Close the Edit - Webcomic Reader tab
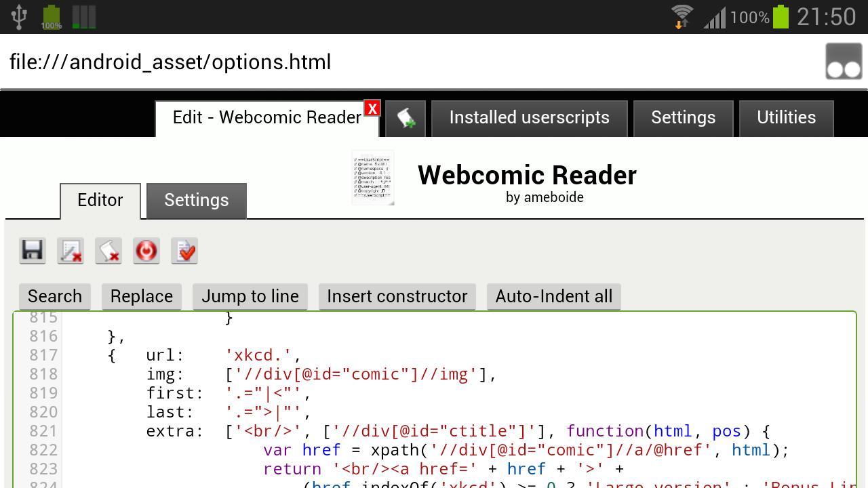This screenshot has width=868, height=488. (372, 108)
